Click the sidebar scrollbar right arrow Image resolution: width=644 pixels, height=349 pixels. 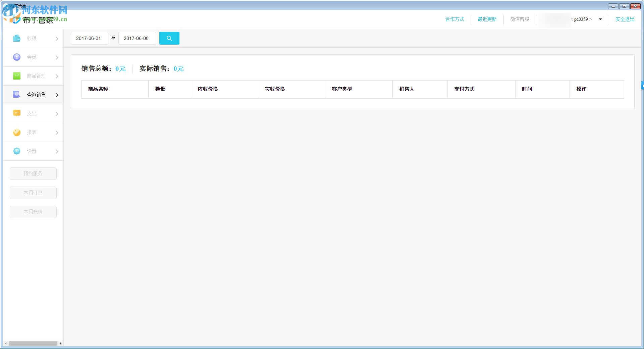point(60,343)
